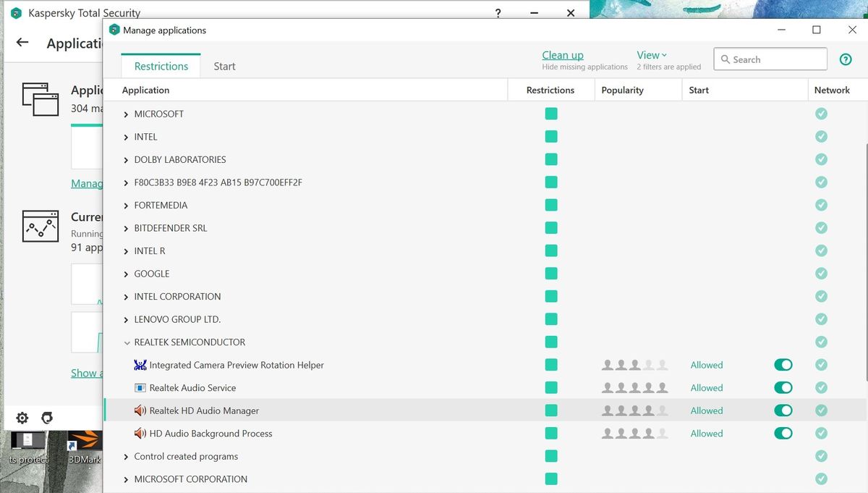
Task: Click the restore icon beside the settings gear
Action: tap(47, 418)
